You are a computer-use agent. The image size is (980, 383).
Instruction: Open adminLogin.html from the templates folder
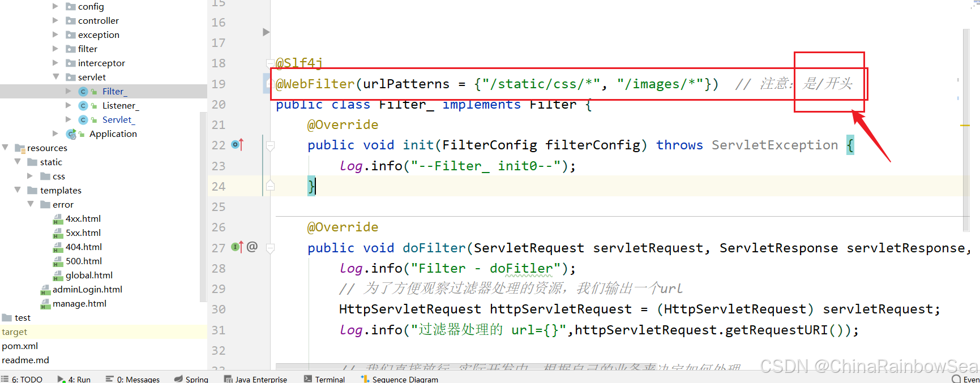(x=87, y=289)
